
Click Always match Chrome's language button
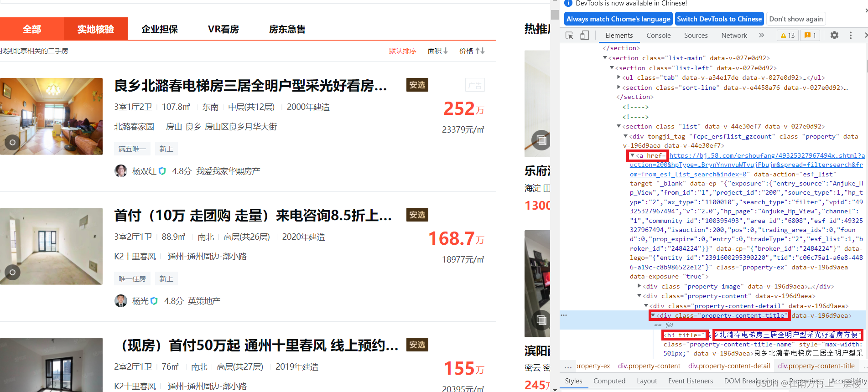coord(618,19)
